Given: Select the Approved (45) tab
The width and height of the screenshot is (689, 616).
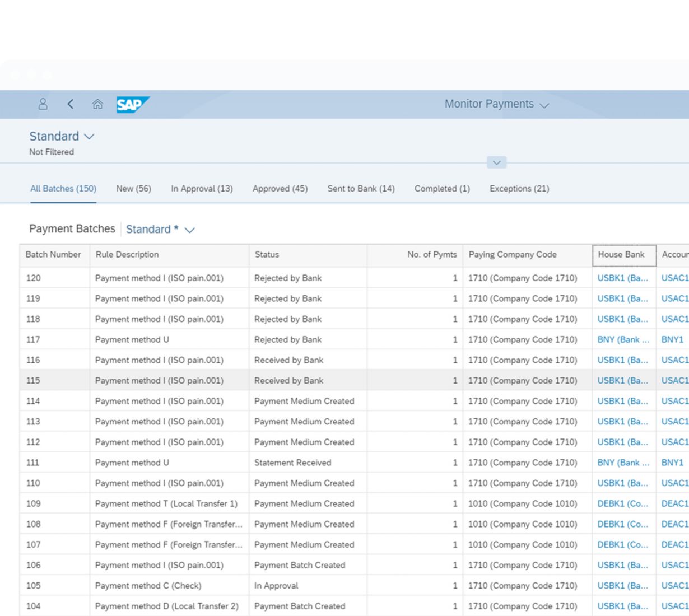Looking at the screenshot, I should click(x=280, y=189).
